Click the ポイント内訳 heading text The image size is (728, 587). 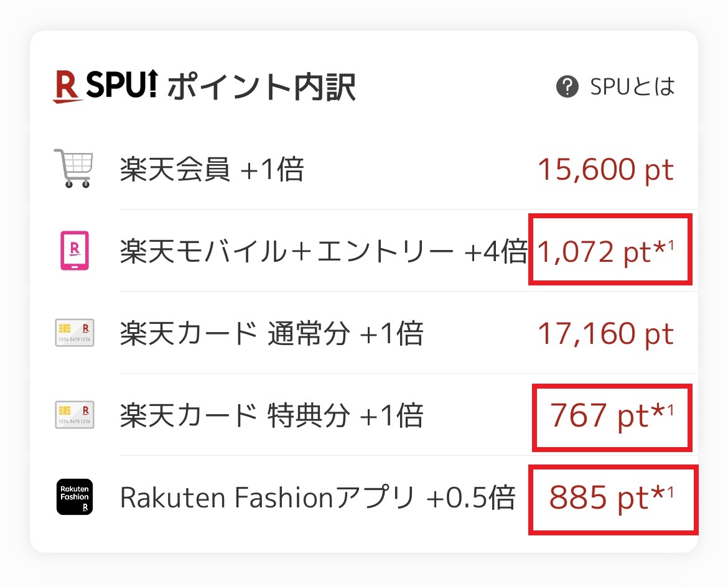pos(261,87)
